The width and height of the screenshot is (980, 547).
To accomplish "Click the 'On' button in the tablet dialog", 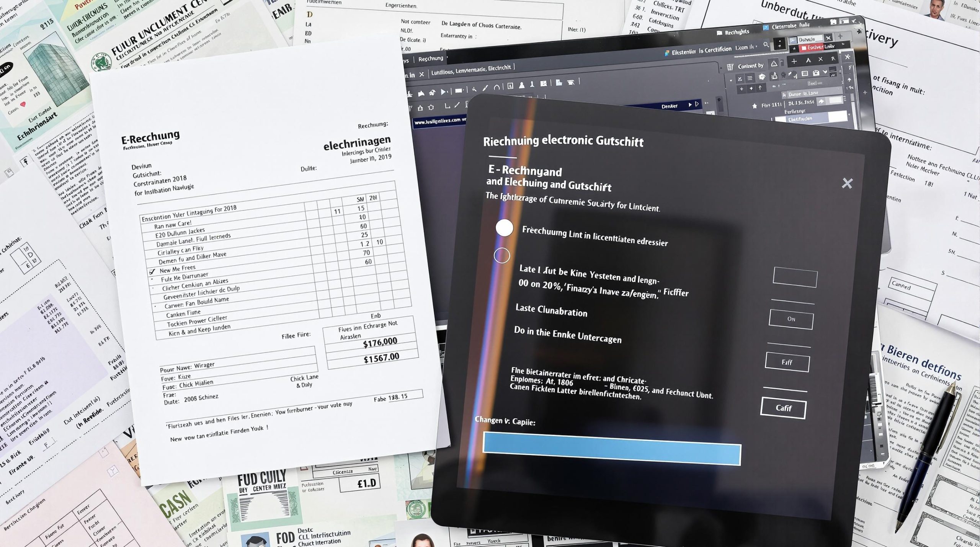I will point(791,319).
